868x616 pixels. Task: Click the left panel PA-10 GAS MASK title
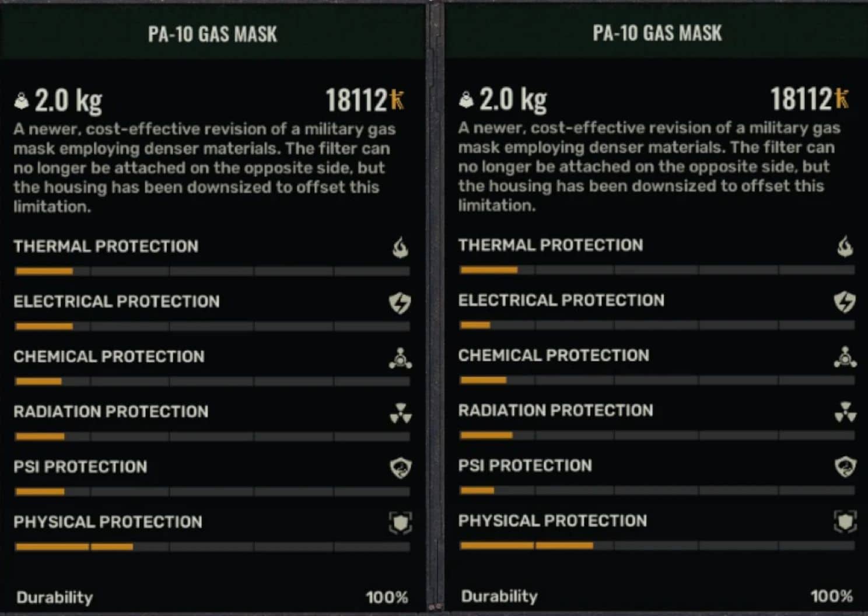coord(212,34)
